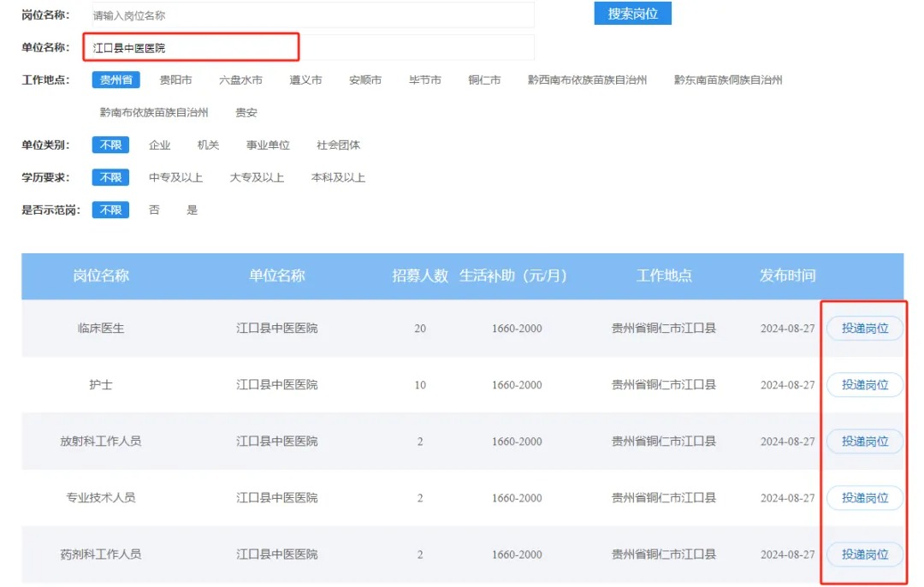The height and width of the screenshot is (587, 924).
Task: Click 投递岗位 for 专业技术人员
Action: 865,498
